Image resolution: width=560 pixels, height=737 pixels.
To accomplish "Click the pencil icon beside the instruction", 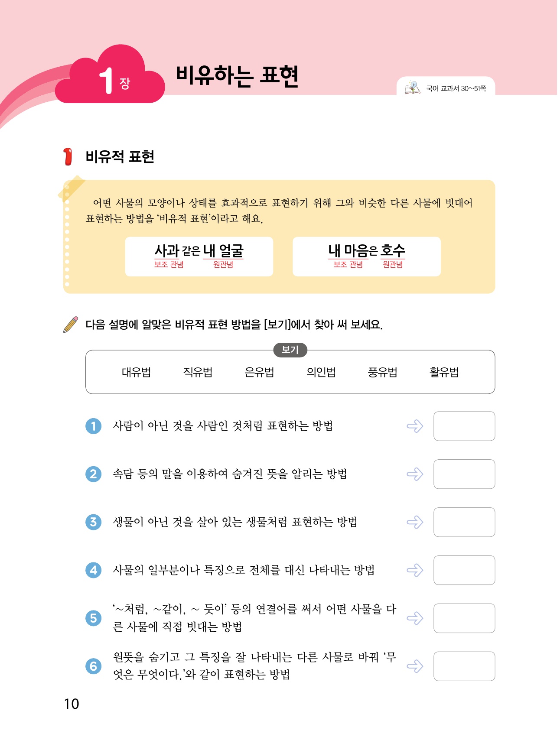I will (71, 325).
